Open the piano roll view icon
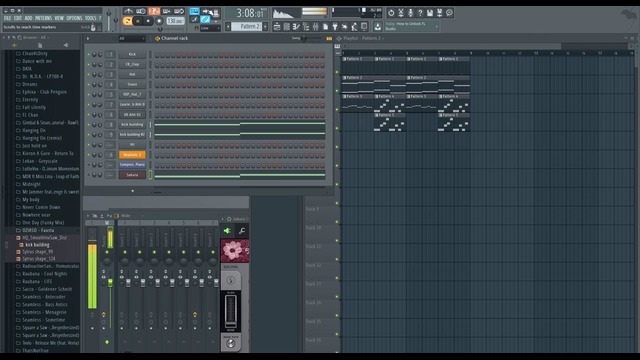The width and height of the screenshot is (640, 360). (296, 27)
